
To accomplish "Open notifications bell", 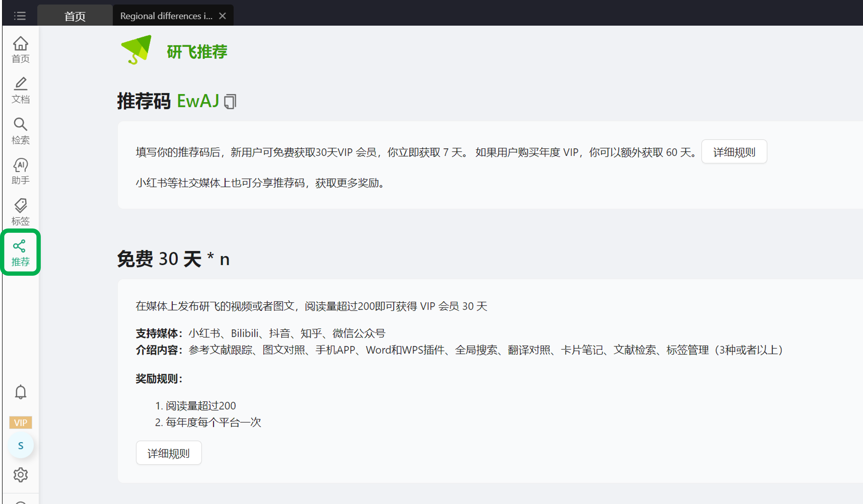I will [x=21, y=392].
